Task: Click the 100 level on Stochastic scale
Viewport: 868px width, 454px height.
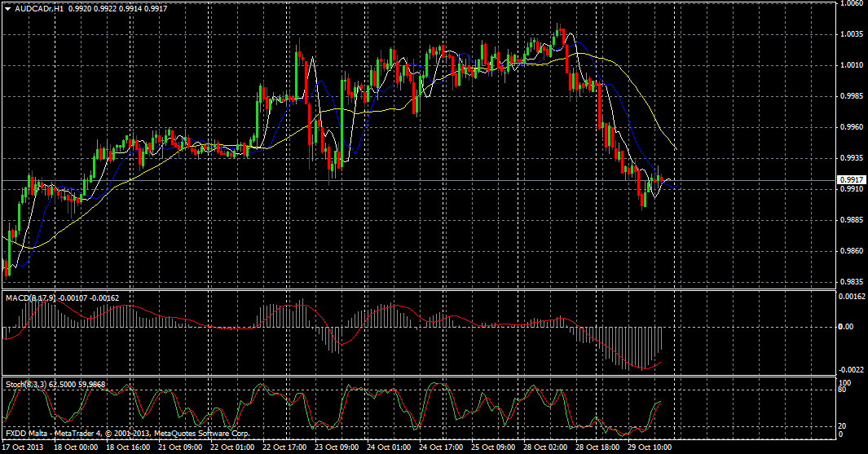Action: tap(844, 382)
